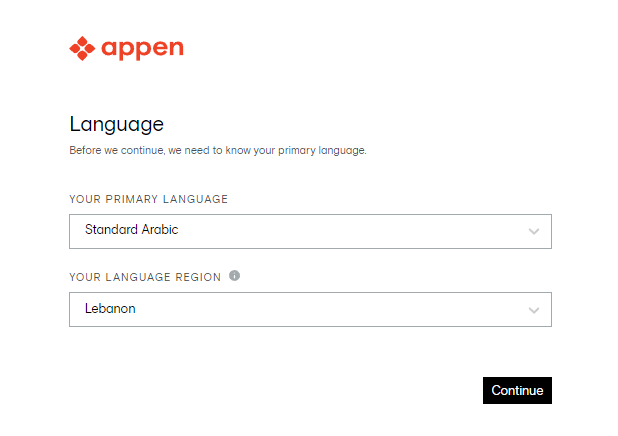The height and width of the screenshot is (436, 618).
Task: Open the Language Region dropdown
Action: tap(310, 309)
